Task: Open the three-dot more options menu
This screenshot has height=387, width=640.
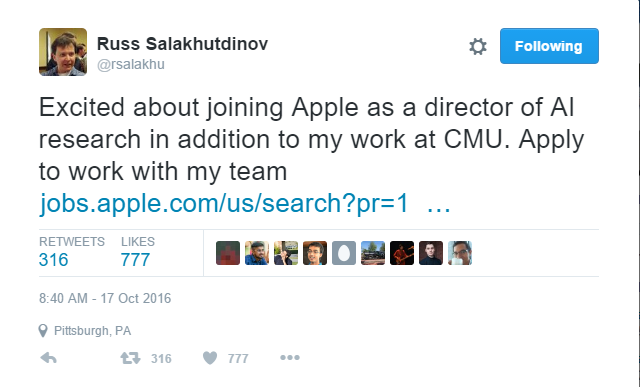Action: (290, 358)
